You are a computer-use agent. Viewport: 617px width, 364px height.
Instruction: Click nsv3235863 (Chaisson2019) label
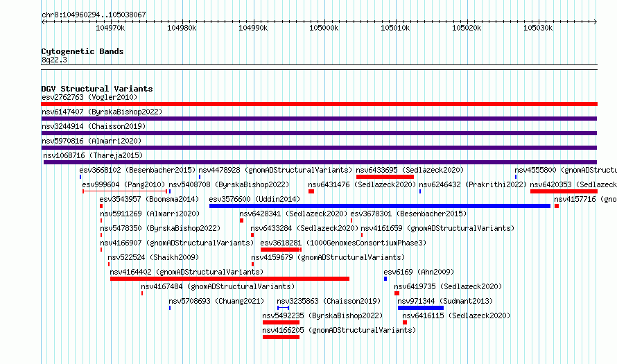(329, 301)
